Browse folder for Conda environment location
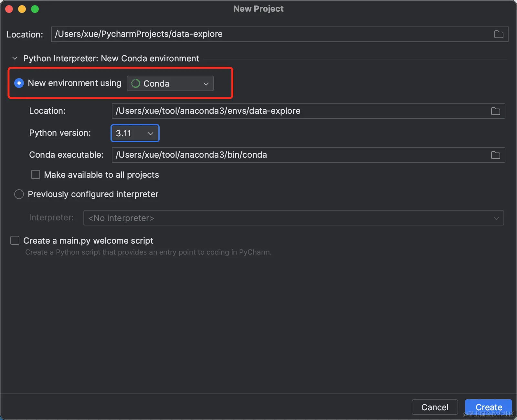This screenshot has height=420, width=517. 495,111
